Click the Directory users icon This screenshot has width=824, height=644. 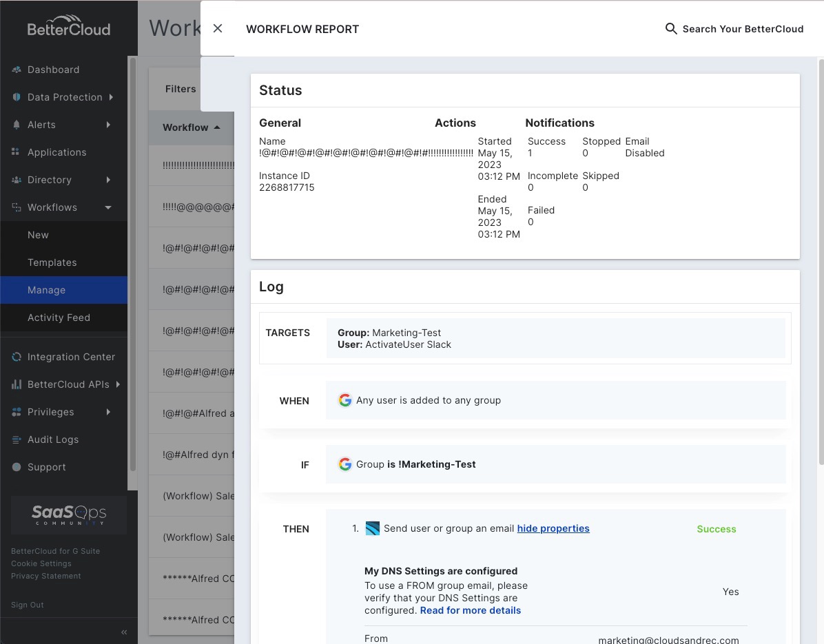pyautogui.click(x=15, y=180)
